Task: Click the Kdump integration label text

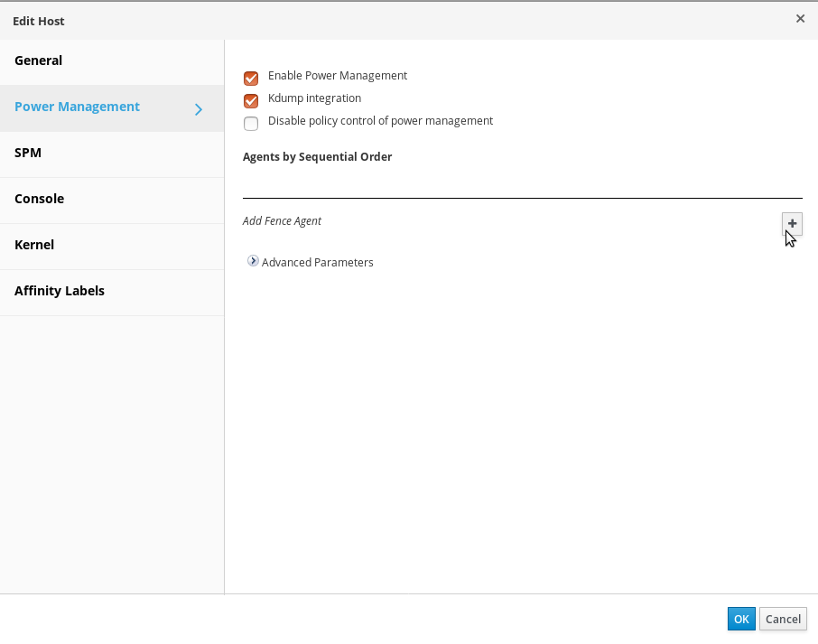Action: point(314,98)
